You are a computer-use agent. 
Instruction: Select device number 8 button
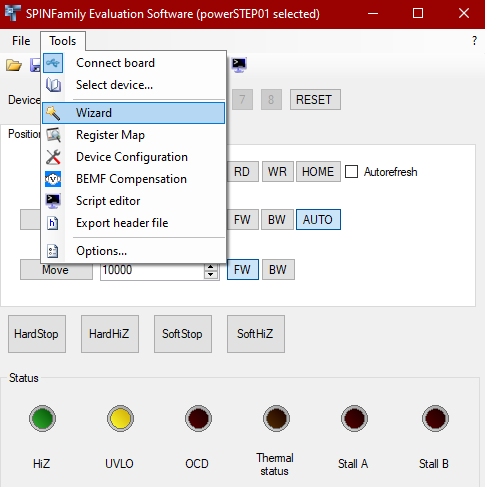(271, 100)
